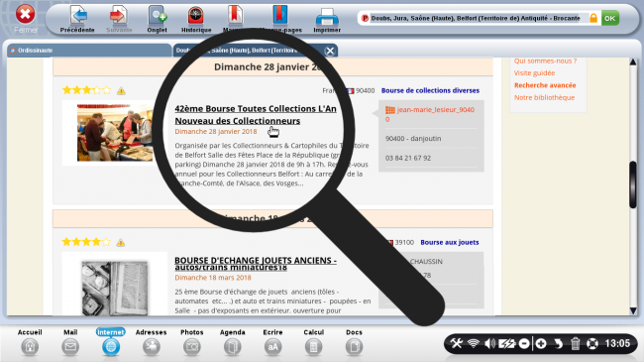
Task: Go to the Accueil home app
Action: (x=30, y=342)
